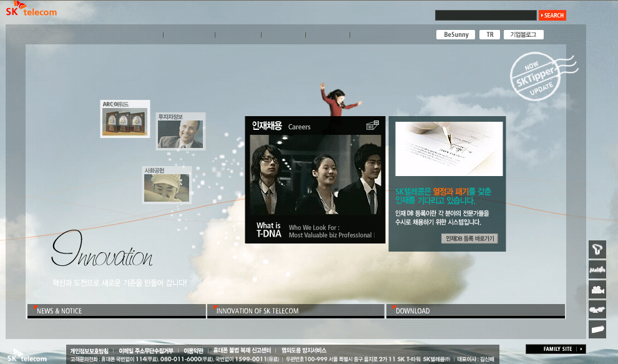Open the TR tab

[490, 35]
